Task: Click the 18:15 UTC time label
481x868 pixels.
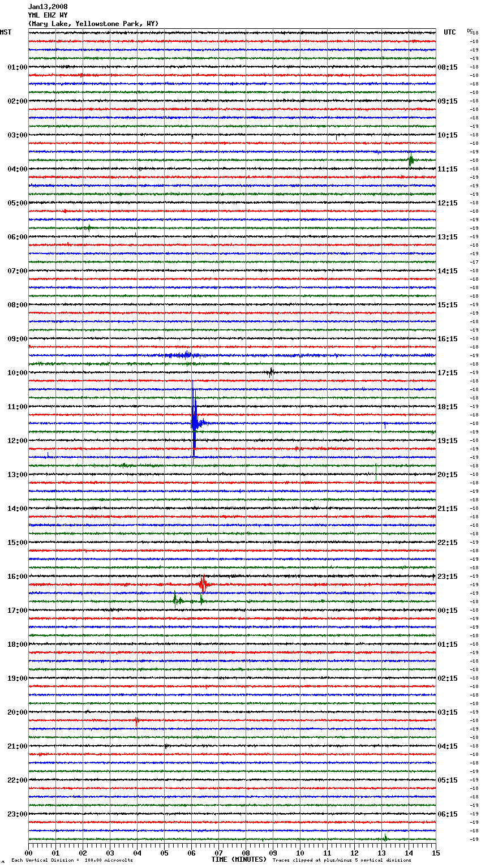Action: tap(448, 407)
